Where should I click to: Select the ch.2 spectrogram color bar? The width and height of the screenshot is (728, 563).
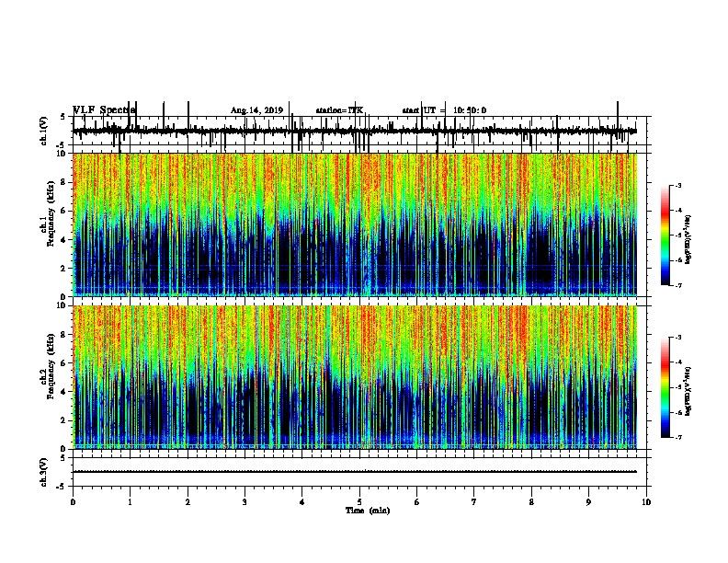[x=665, y=387]
